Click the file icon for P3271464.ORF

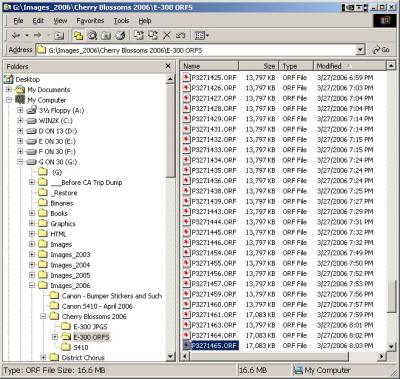[x=186, y=335]
